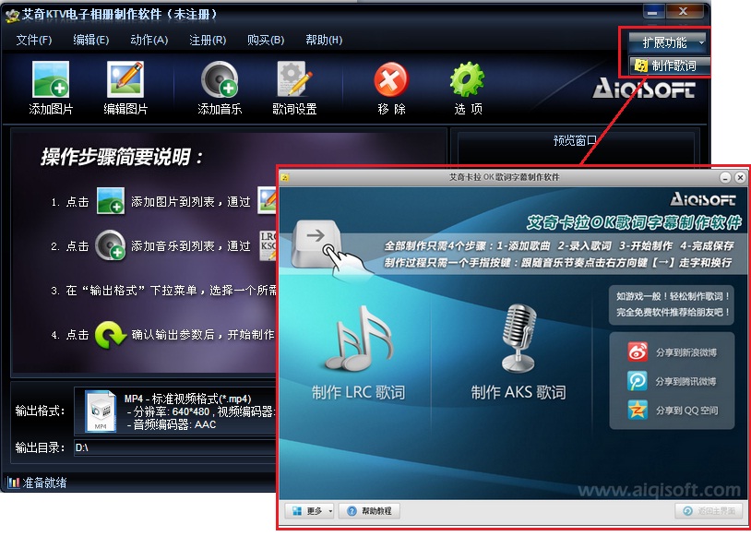Click 制作 LRC 歌词 music note icon
The image size is (751, 560).
(359, 339)
